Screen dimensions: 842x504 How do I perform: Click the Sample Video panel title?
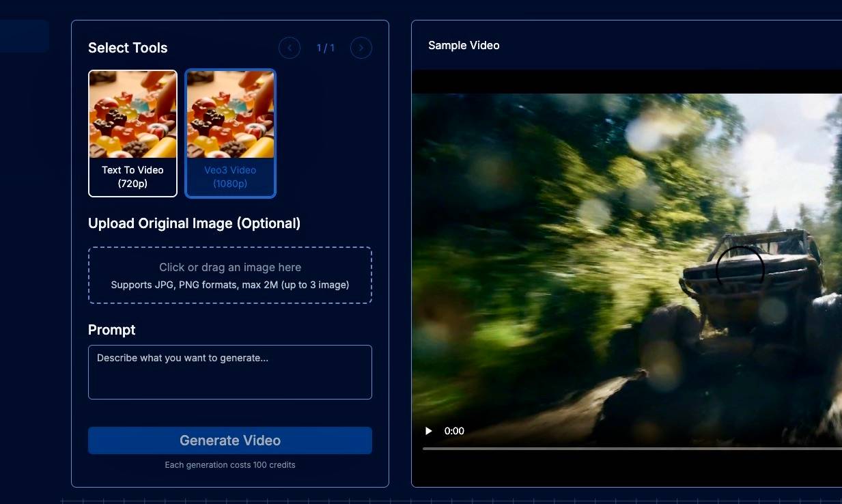tap(464, 45)
